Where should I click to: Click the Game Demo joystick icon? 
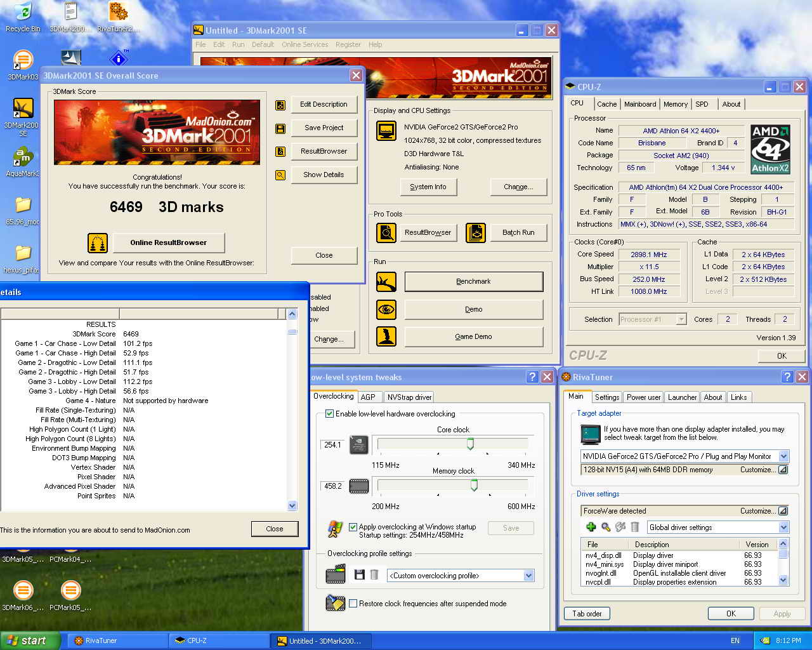click(x=386, y=336)
